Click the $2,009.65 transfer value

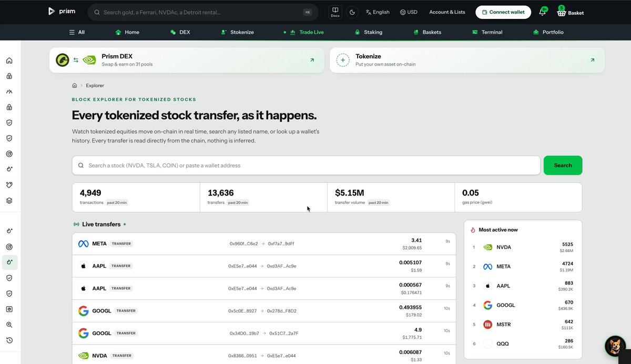tap(412, 247)
